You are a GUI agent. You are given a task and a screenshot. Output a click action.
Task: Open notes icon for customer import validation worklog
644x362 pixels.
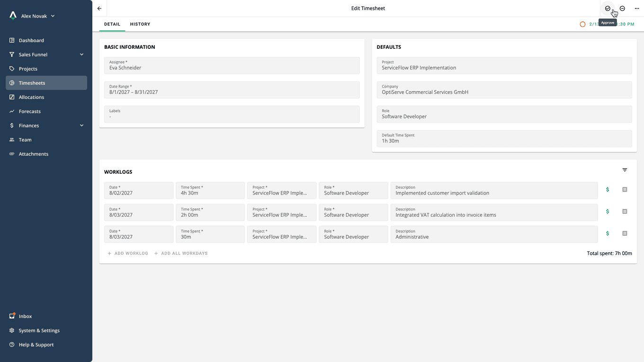(625, 190)
